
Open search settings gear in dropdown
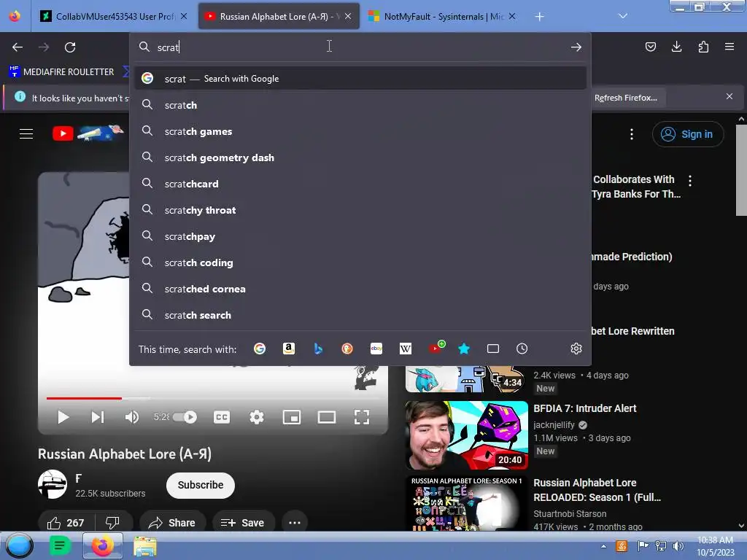click(x=576, y=349)
